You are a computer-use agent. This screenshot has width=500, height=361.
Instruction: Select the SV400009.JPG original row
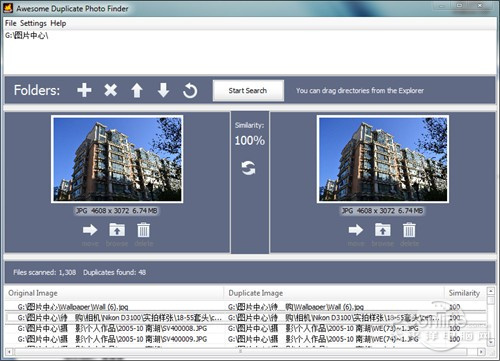point(112,339)
